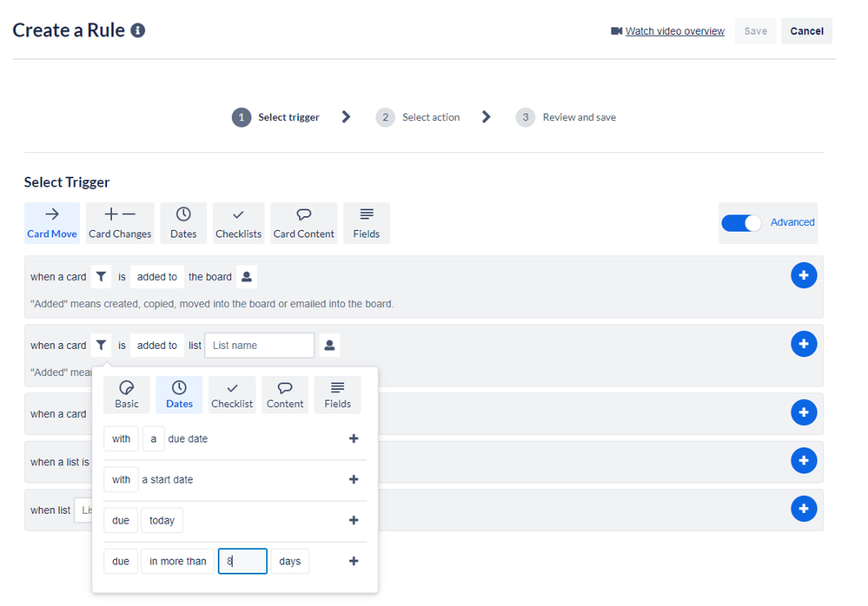Screen dimensions: 868x606
Task: Click the user icon in the board trigger row
Action: (x=247, y=276)
